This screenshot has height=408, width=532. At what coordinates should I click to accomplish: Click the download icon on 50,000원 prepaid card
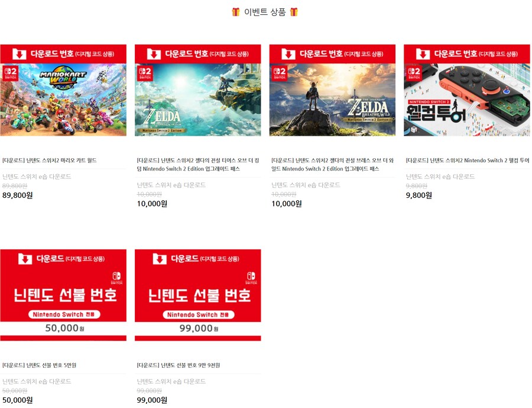pyautogui.click(x=25, y=259)
